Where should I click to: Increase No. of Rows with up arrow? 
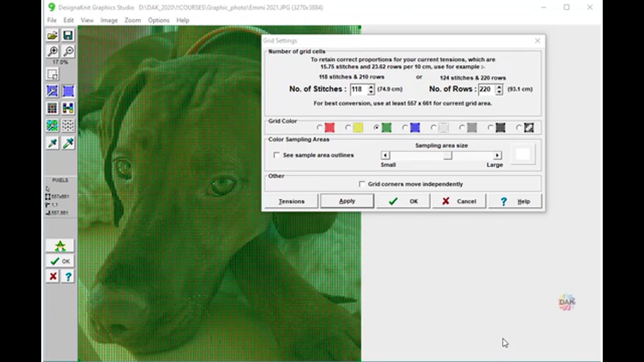(x=499, y=86)
